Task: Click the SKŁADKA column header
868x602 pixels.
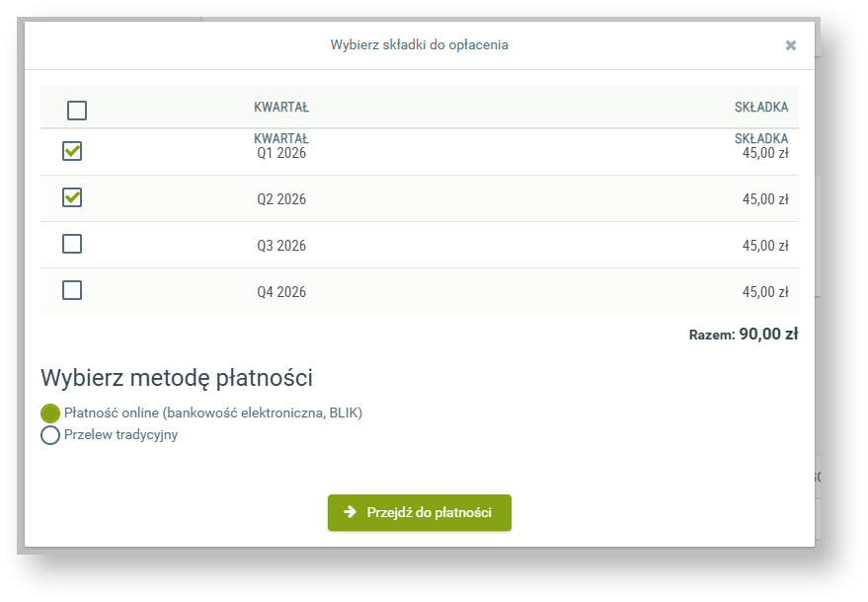Action: click(x=761, y=108)
